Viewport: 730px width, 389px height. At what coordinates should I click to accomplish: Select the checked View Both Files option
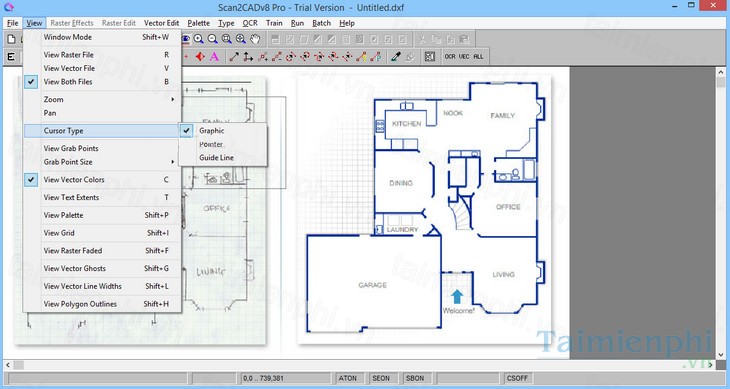(x=102, y=81)
